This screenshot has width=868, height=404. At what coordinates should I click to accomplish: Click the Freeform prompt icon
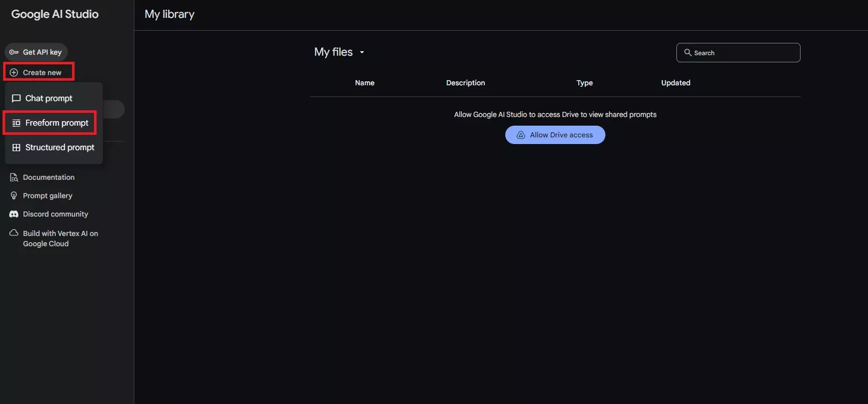16,123
